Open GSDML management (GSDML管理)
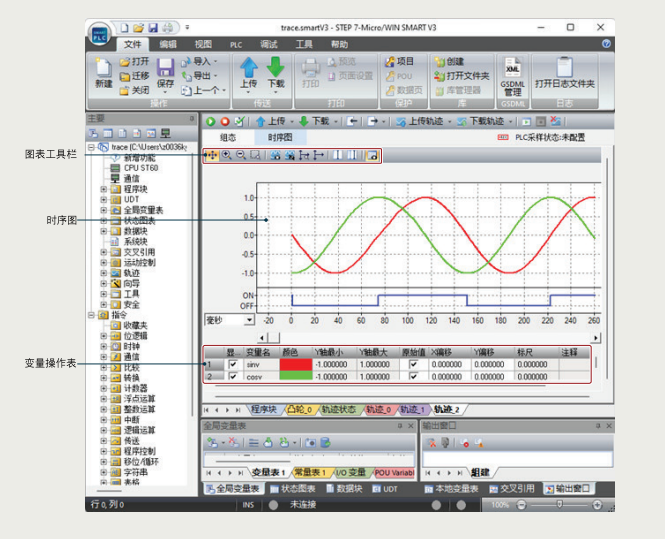Viewport: 665px width, 539px height. tap(512, 76)
